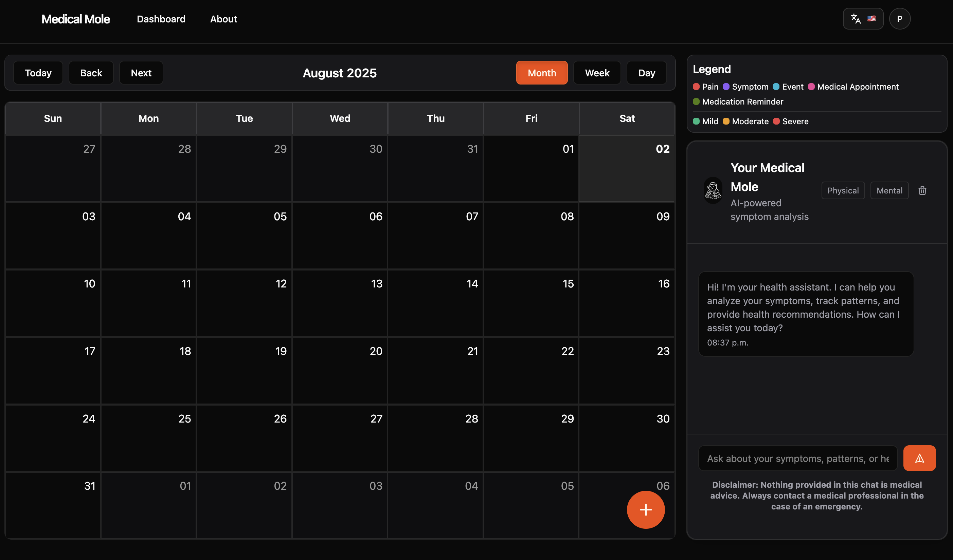The height and width of the screenshot is (560, 953).
Task: Go to next month with Next
Action: 141,73
